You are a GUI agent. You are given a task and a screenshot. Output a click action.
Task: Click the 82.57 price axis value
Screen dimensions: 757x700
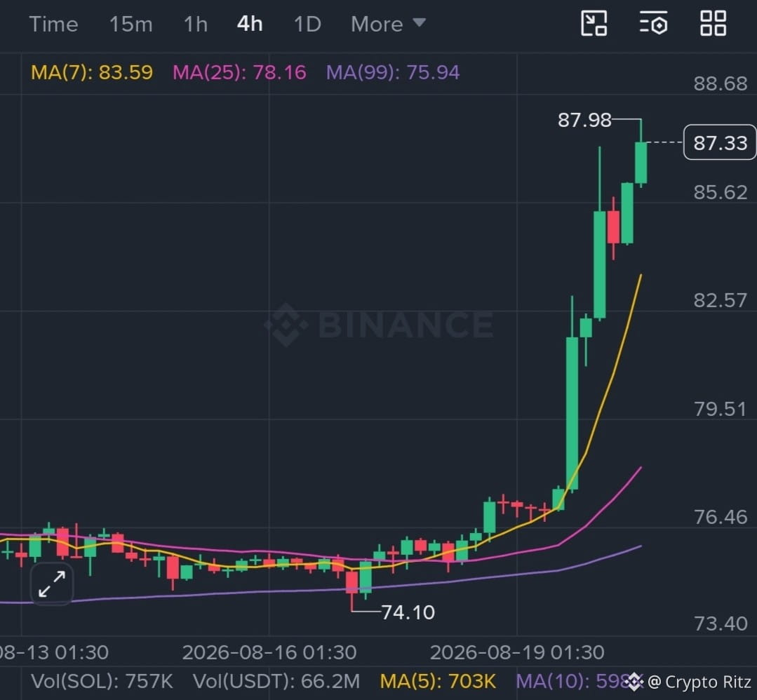pyautogui.click(x=721, y=300)
